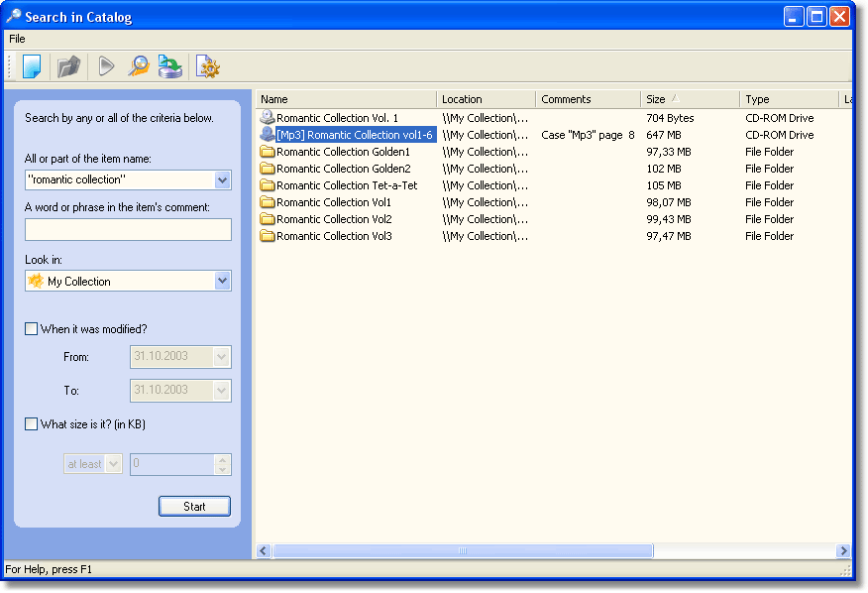This screenshot has height=593, width=868.
Task: Click CD icon of Romantic Collection Vol. 1
Action: pos(268,117)
